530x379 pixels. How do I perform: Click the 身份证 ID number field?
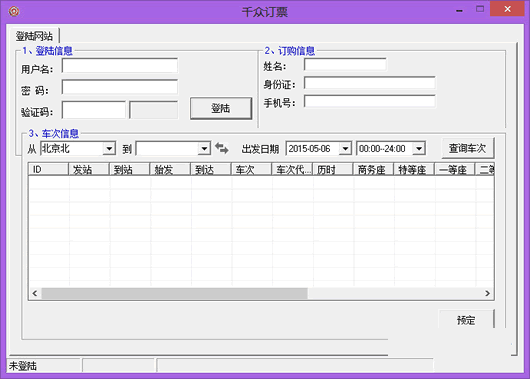pos(369,83)
